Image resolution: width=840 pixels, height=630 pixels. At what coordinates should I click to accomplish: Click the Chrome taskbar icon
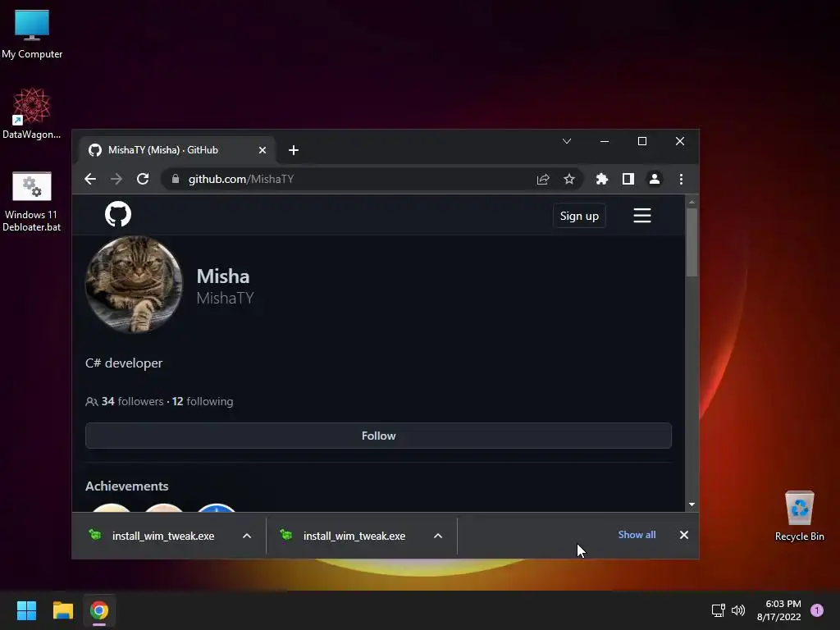point(99,610)
